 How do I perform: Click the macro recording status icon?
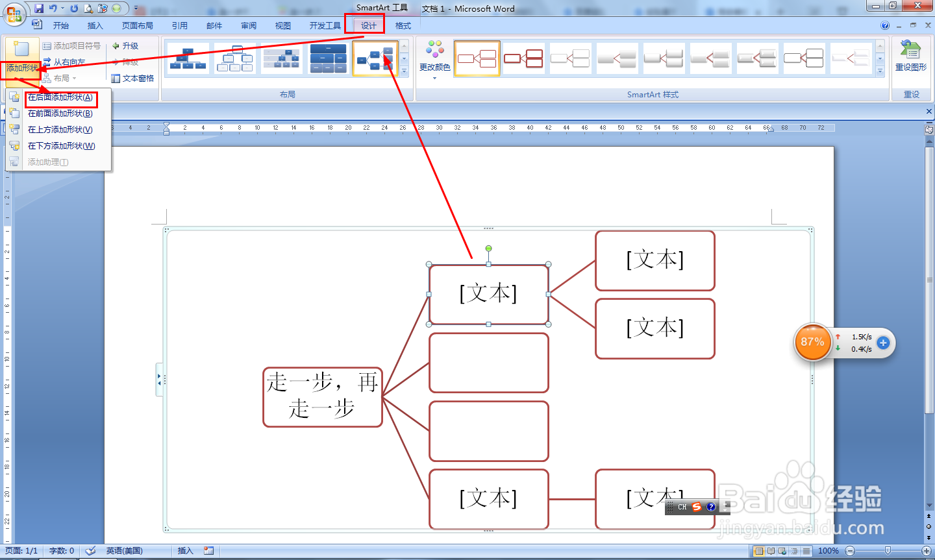[x=208, y=551]
